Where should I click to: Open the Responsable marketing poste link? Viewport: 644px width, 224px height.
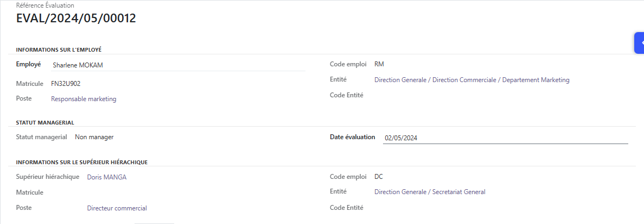pyautogui.click(x=84, y=99)
